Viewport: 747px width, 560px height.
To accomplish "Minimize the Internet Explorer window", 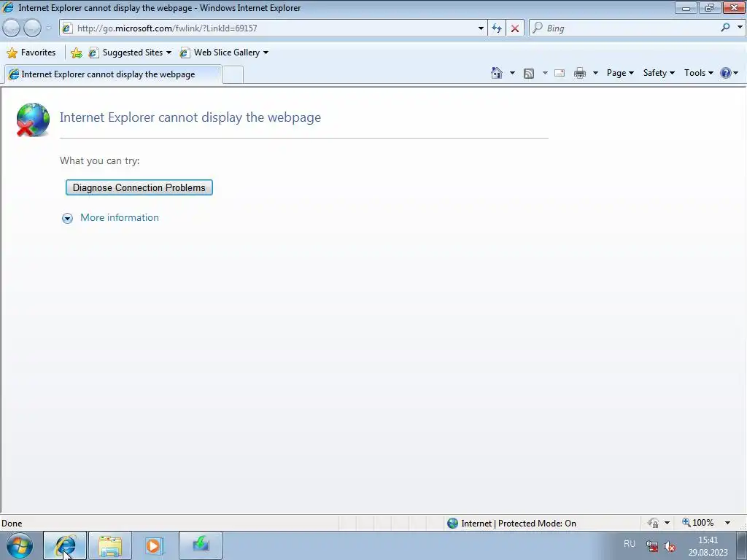I will [x=686, y=7].
